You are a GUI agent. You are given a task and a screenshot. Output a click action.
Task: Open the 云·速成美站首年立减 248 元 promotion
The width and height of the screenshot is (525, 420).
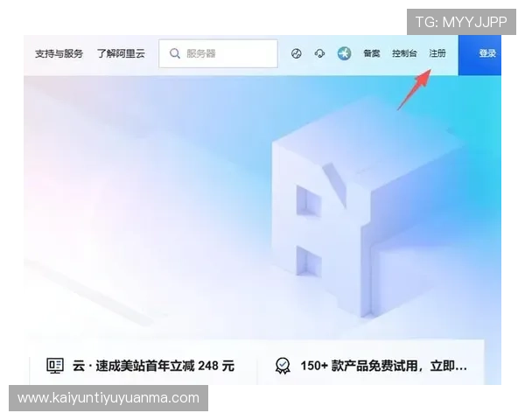point(153,366)
